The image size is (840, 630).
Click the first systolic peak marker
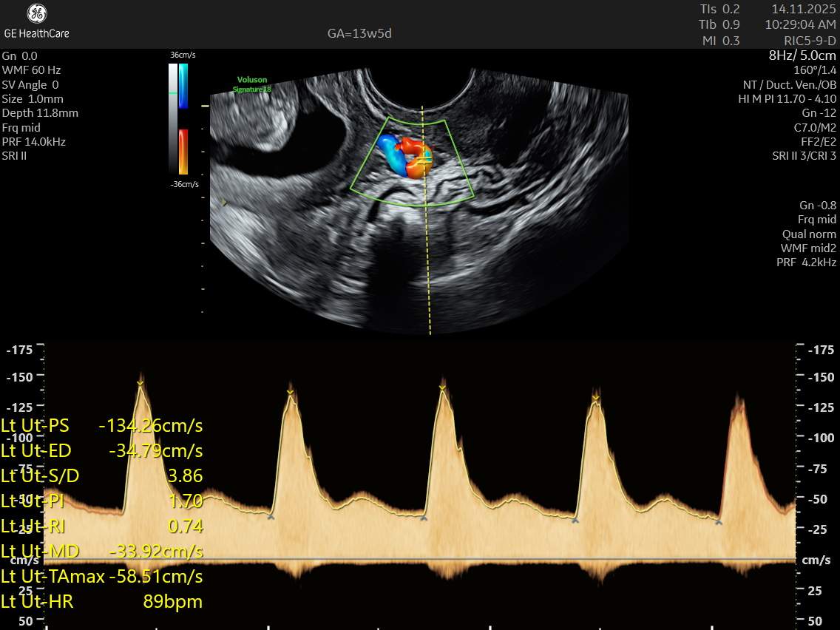140,382
